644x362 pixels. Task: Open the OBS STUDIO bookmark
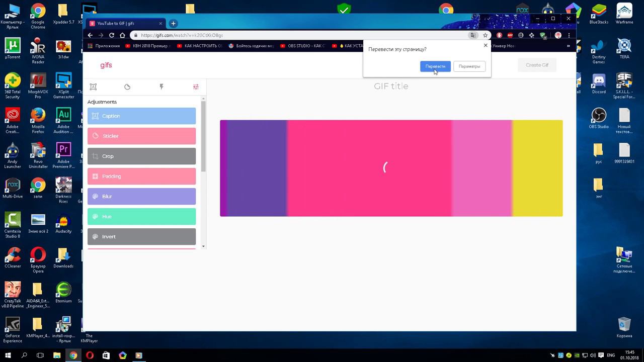click(x=302, y=46)
